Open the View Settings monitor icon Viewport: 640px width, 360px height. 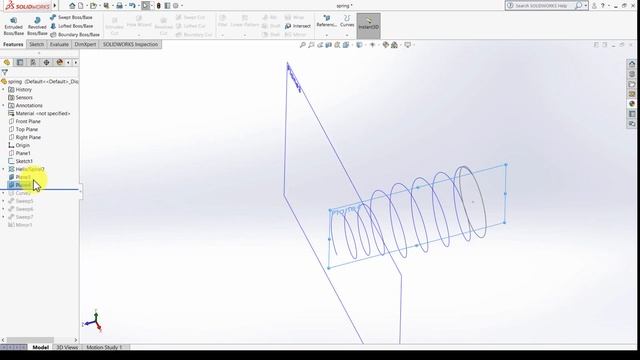[x=408, y=45]
